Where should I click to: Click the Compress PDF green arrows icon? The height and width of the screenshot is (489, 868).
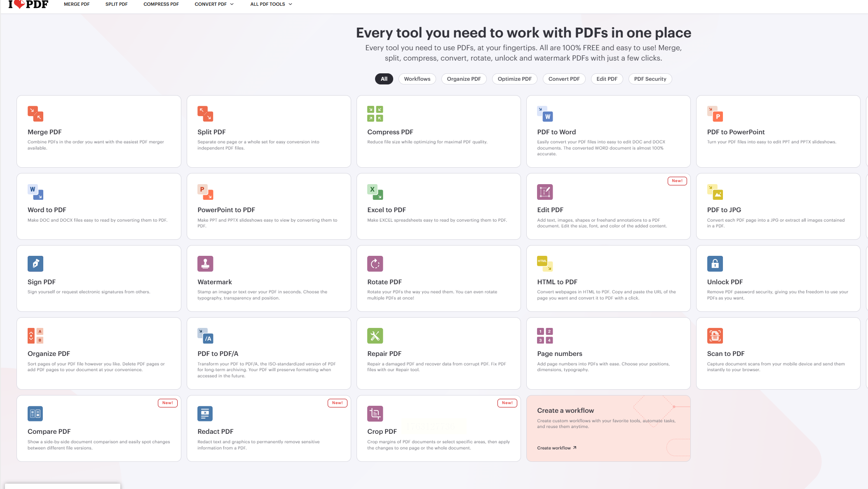pos(375,114)
